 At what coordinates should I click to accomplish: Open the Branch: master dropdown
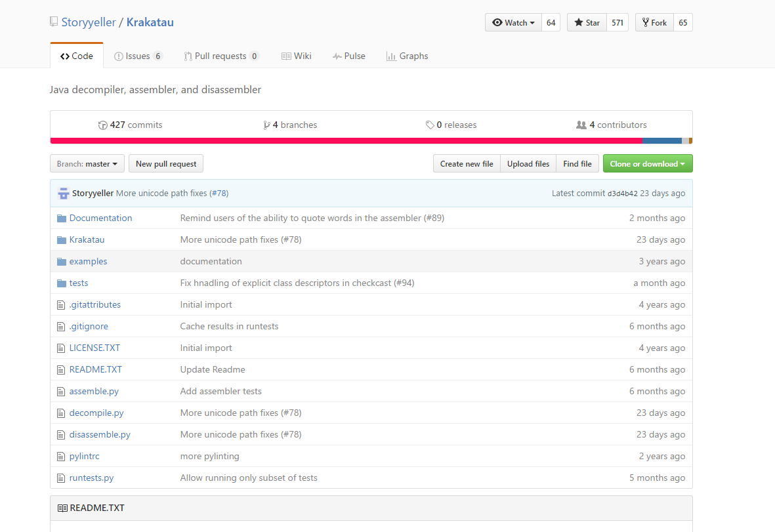click(87, 163)
